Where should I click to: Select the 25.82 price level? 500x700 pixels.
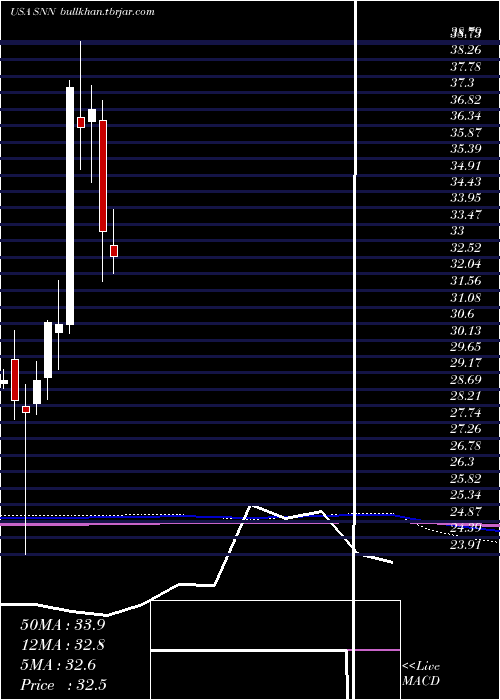tap(466, 479)
